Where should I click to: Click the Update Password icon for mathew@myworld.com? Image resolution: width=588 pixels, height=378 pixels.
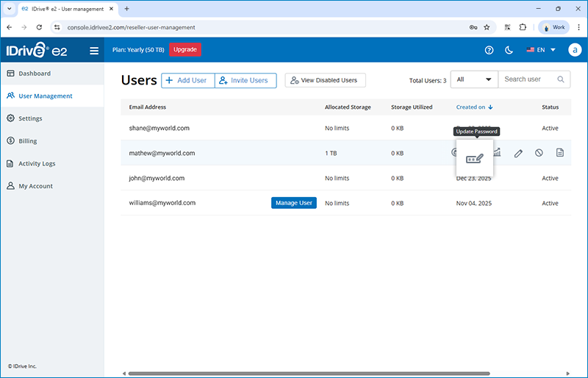tap(475, 158)
